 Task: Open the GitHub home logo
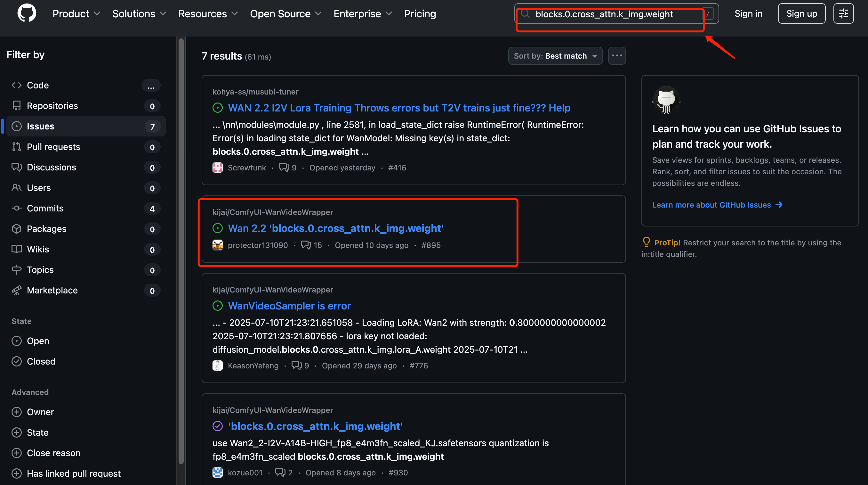click(x=27, y=13)
